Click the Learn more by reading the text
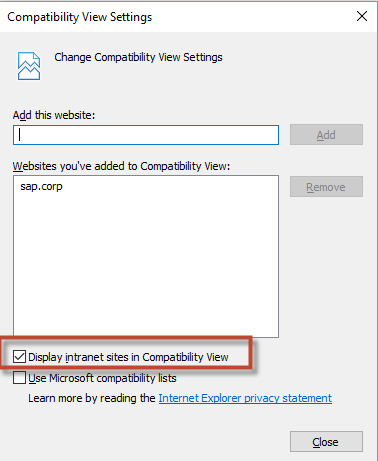Screen dimensions: 378x461 92,398
